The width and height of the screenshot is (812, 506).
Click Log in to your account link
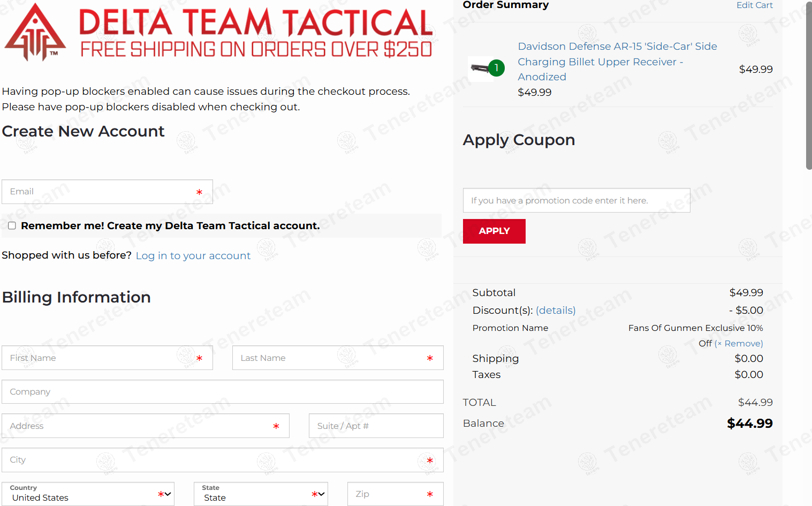(193, 256)
